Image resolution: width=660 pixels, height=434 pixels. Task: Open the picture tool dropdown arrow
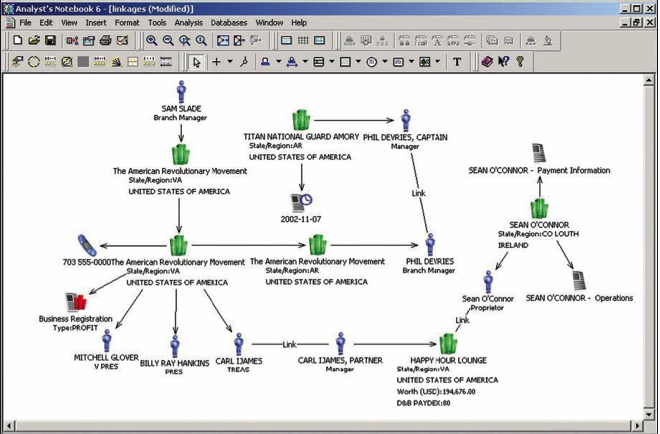click(x=438, y=62)
